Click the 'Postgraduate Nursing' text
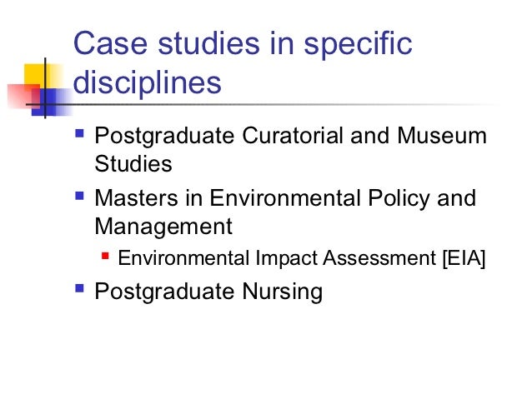532x399 pixels. point(208,292)
